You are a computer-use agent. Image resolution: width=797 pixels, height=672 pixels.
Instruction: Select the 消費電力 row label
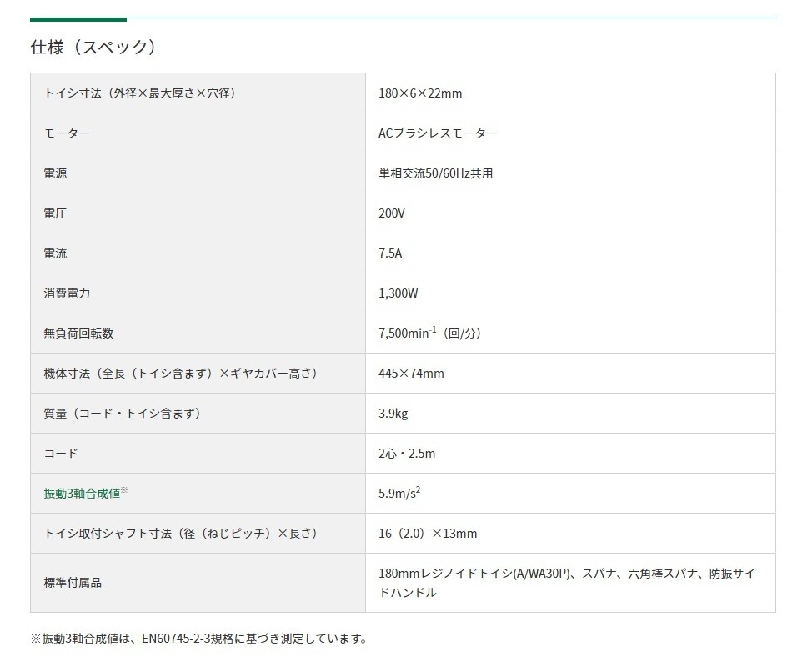(67, 293)
